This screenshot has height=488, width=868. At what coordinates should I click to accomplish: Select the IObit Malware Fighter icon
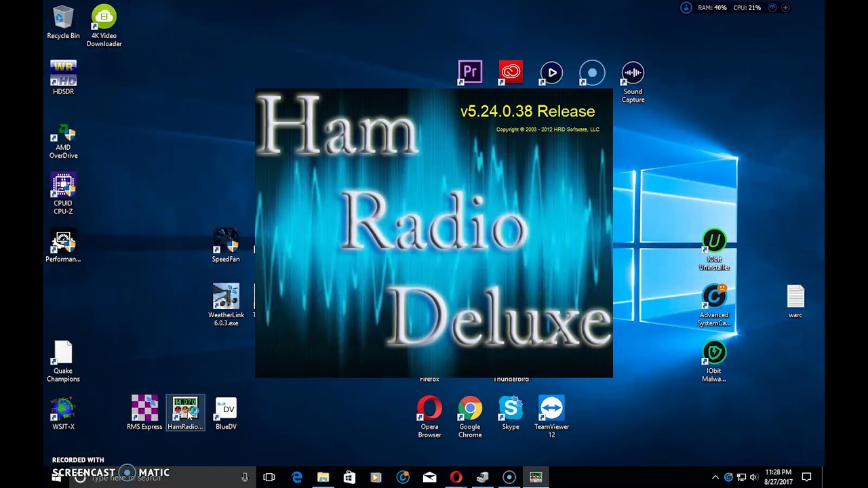click(714, 361)
